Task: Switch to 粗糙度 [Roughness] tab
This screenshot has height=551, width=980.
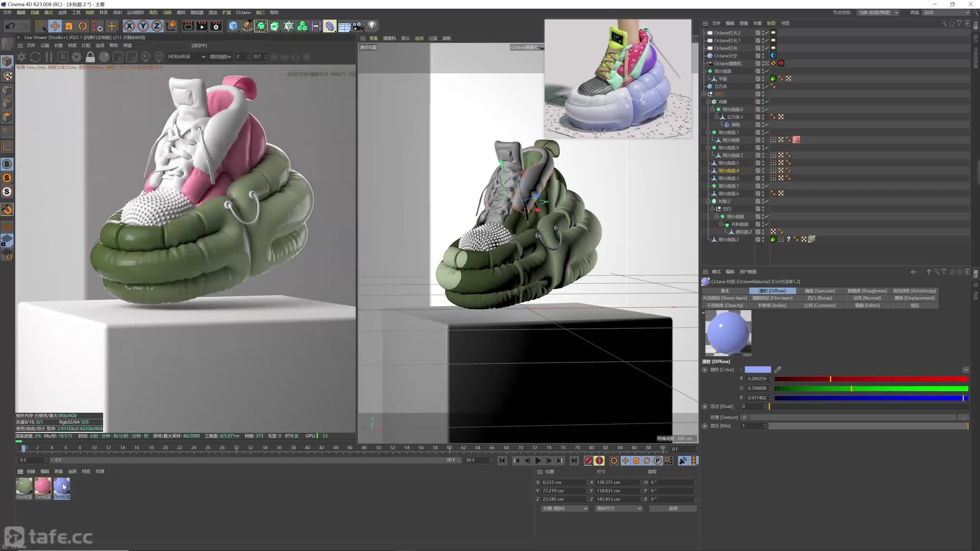Action: (867, 291)
